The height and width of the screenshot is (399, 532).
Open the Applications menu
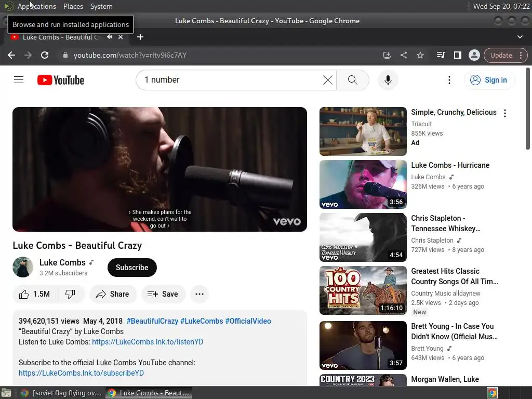[x=37, y=6]
